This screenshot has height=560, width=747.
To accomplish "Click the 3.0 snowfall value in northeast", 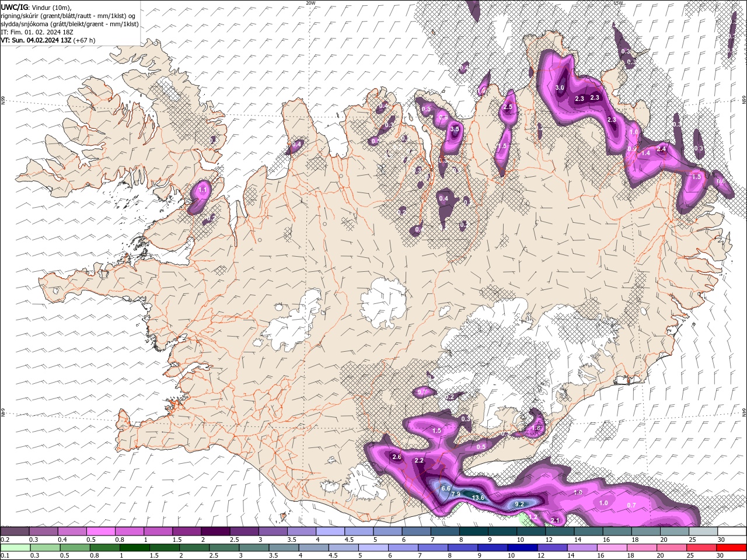I will (x=560, y=88).
